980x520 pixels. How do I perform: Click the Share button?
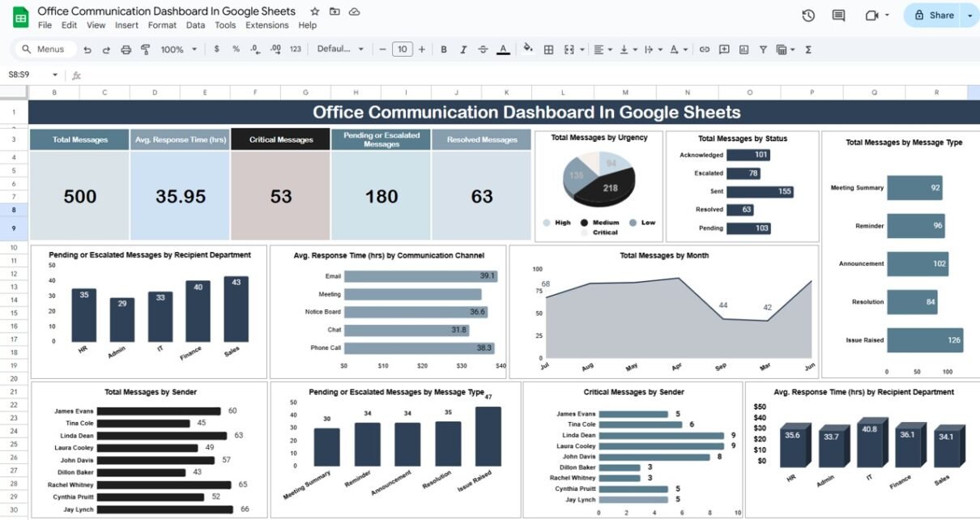[934, 15]
